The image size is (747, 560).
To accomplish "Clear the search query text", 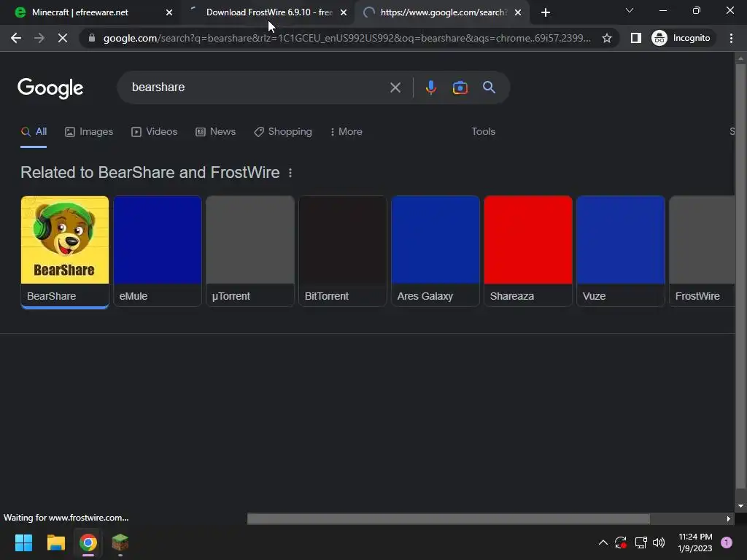I will click(395, 87).
